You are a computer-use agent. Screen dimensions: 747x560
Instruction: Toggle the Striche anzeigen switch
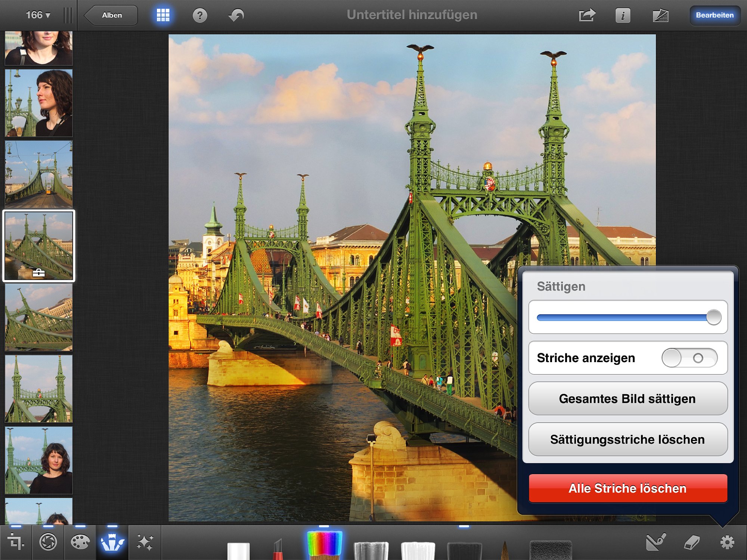[689, 358]
